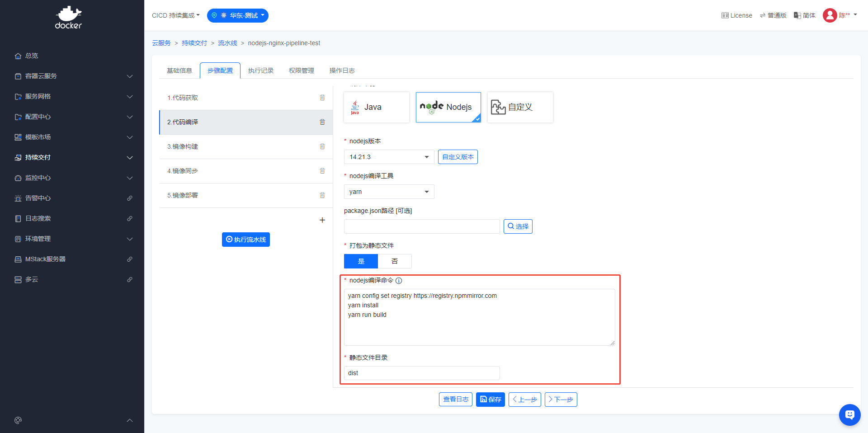The image size is (868, 433).
Task: Click trash icon for 镜像构建 step
Action: (x=322, y=146)
